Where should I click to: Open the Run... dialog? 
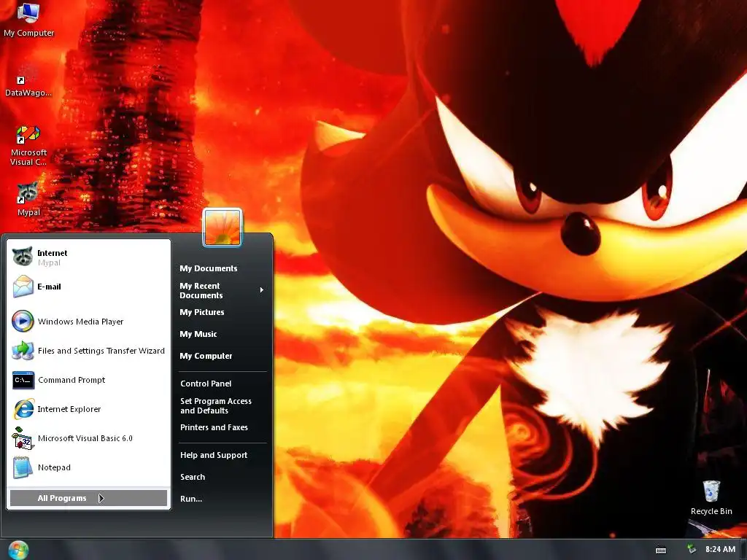tap(191, 499)
